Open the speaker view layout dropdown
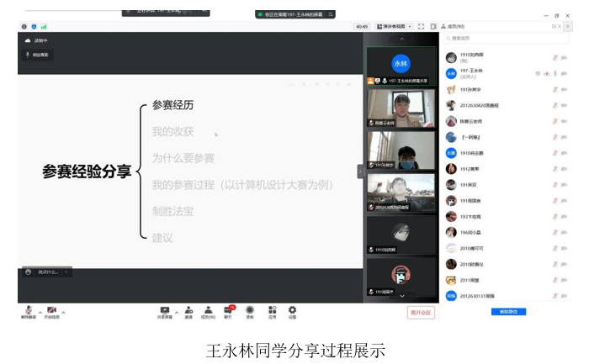The image size is (594, 364). coord(393,26)
